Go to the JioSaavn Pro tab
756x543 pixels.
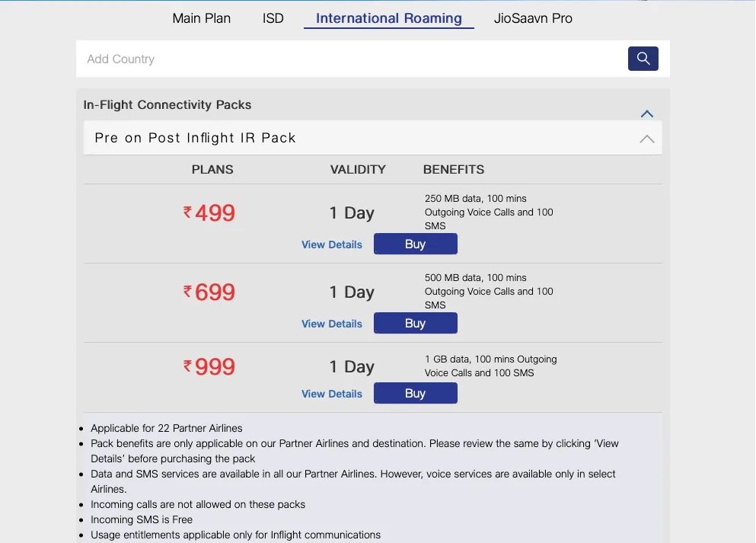click(x=533, y=18)
